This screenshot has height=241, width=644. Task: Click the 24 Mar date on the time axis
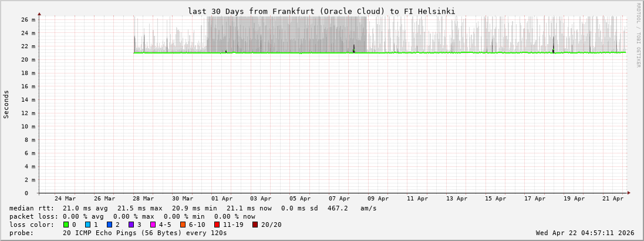65,199
